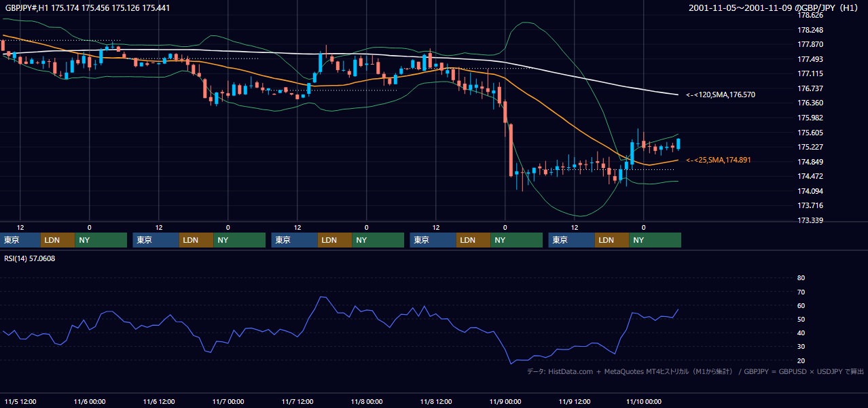868x408 pixels.
Task: Click price axis value 173.716
Action: (810, 205)
